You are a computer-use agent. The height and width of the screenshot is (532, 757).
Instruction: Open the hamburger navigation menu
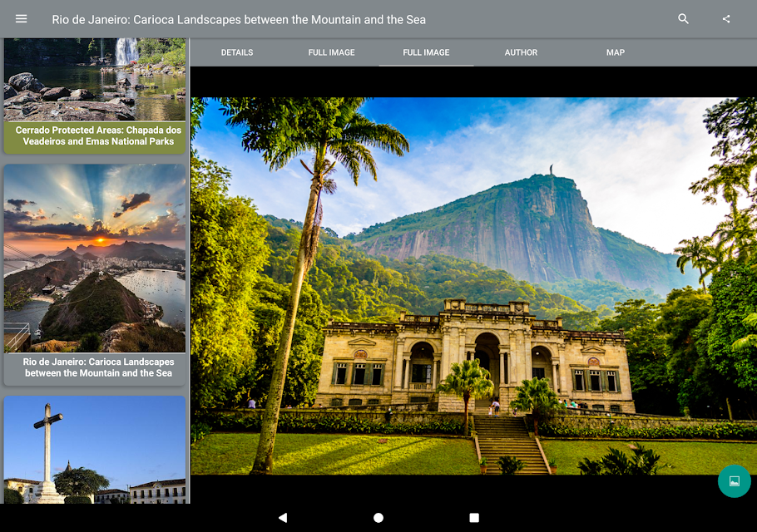click(21, 19)
